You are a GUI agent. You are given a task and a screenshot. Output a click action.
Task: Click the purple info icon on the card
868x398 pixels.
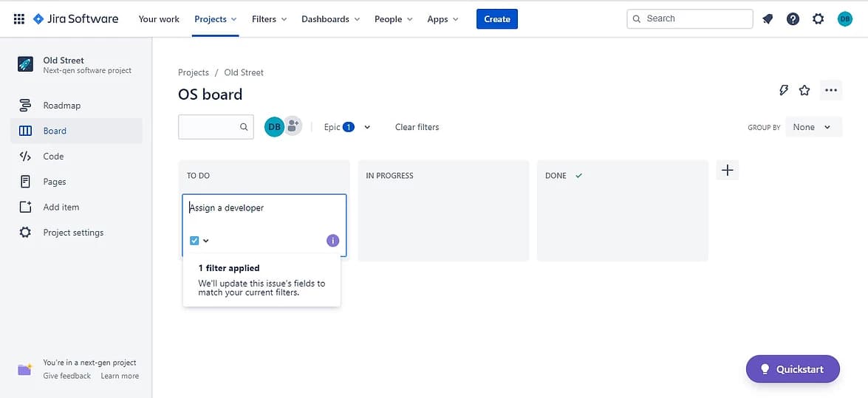[332, 241]
